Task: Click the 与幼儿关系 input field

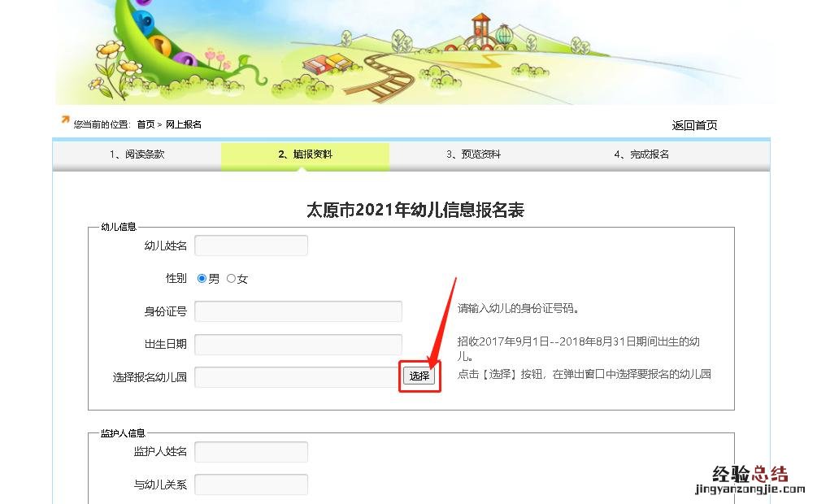Action: (251, 484)
